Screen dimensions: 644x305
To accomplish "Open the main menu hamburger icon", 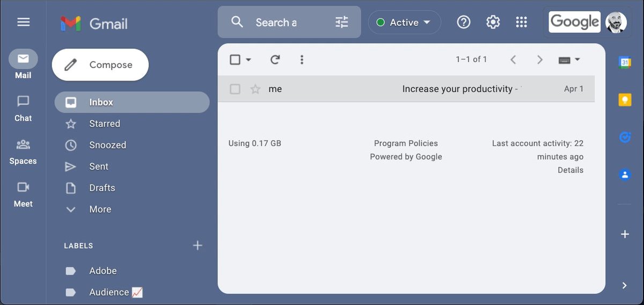I will pyautogui.click(x=23, y=22).
